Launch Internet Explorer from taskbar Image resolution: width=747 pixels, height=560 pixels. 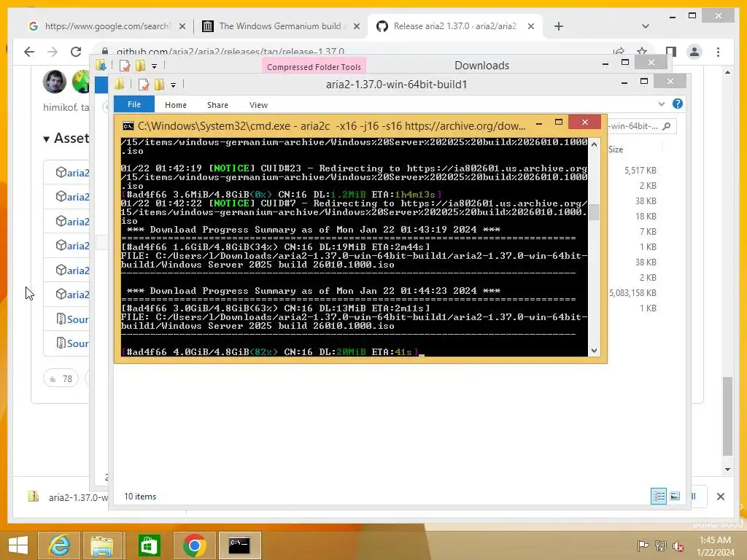click(x=59, y=545)
